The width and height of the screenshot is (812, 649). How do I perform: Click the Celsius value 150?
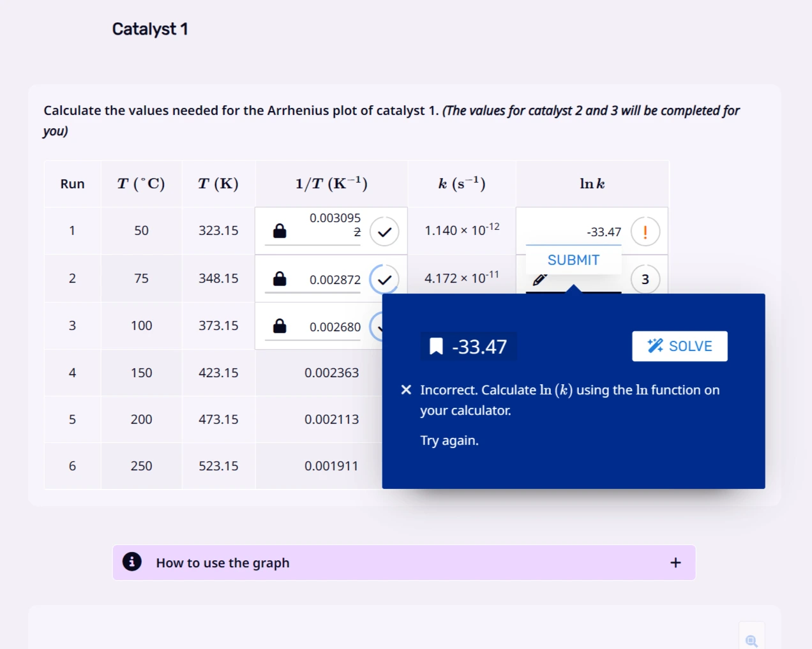[141, 373]
